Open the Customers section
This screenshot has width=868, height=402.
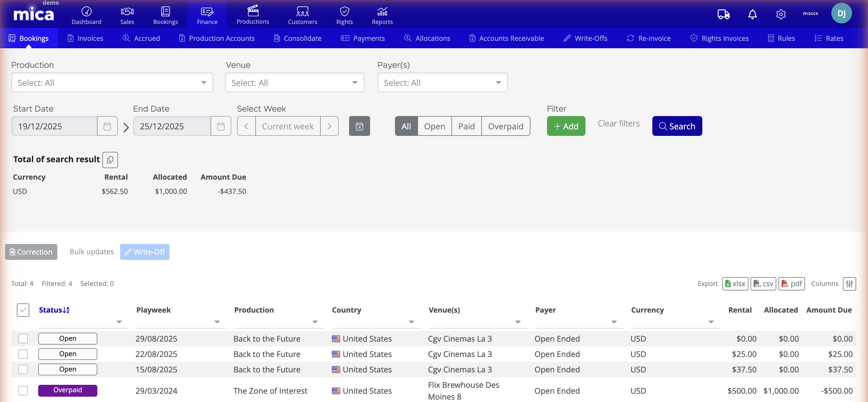pos(302,15)
